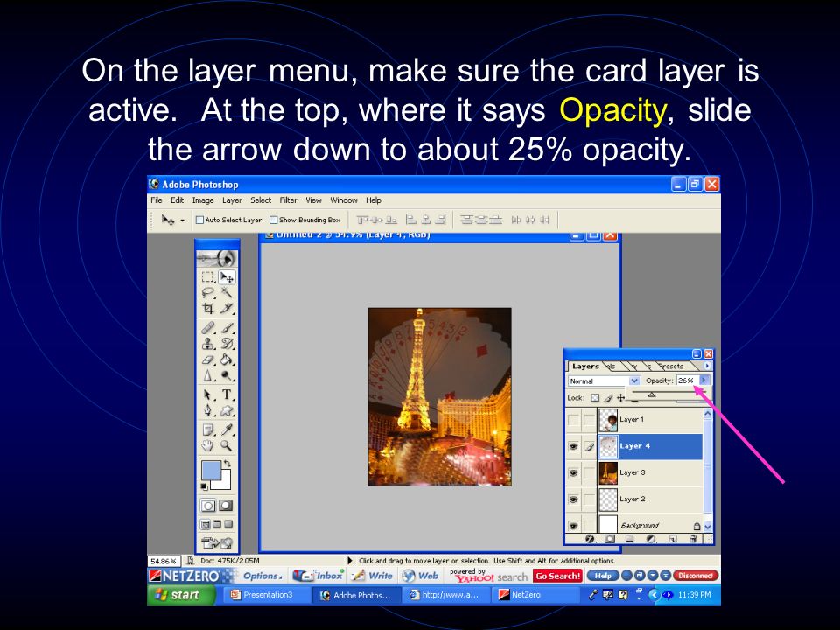The height and width of the screenshot is (630, 840).
Task: Hide Layer 4 with its eye icon
Action: pyautogui.click(x=573, y=445)
